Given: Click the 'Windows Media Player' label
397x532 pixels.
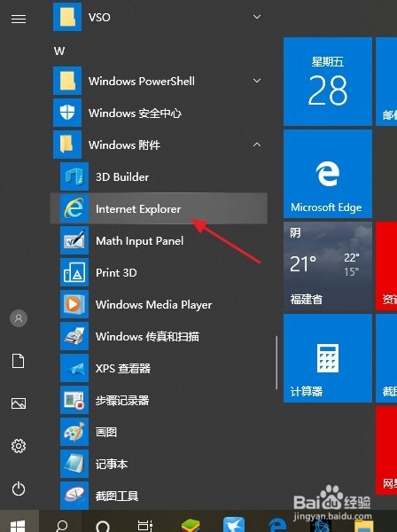Looking at the screenshot, I should pyautogui.click(x=154, y=304).
